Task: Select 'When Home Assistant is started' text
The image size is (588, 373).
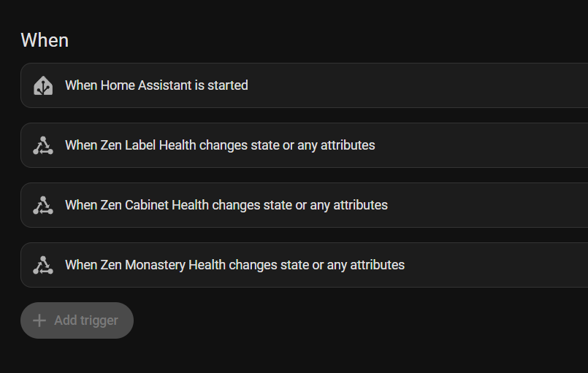Action: click(156, 85)
